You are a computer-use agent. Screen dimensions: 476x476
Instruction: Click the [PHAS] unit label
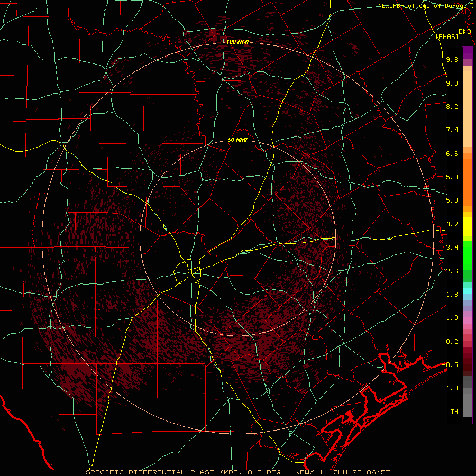(x=447, y=36)
